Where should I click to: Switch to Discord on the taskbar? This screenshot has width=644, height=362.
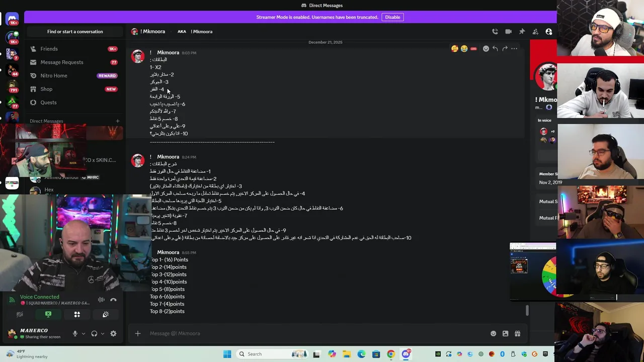(x=406, y=354)
